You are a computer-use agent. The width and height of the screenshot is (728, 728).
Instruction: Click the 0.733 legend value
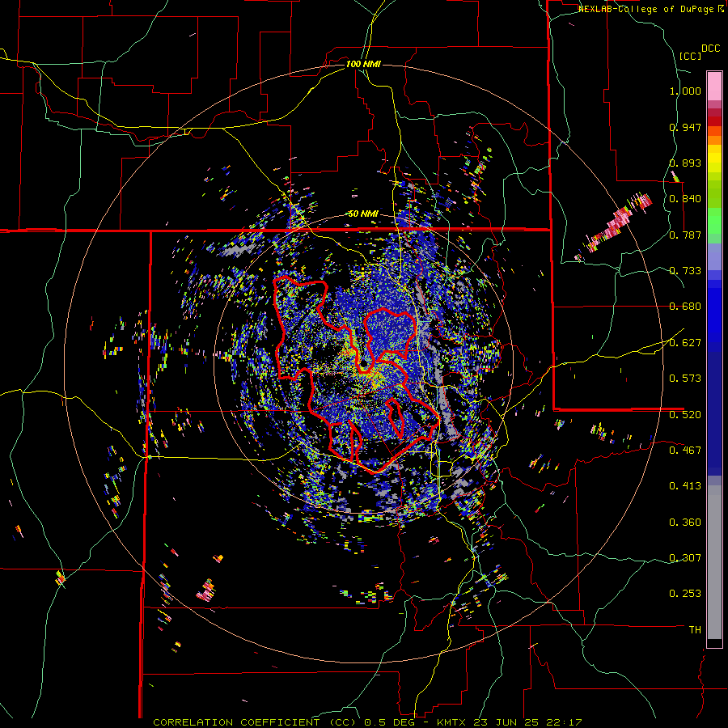(x=685, y=271)
